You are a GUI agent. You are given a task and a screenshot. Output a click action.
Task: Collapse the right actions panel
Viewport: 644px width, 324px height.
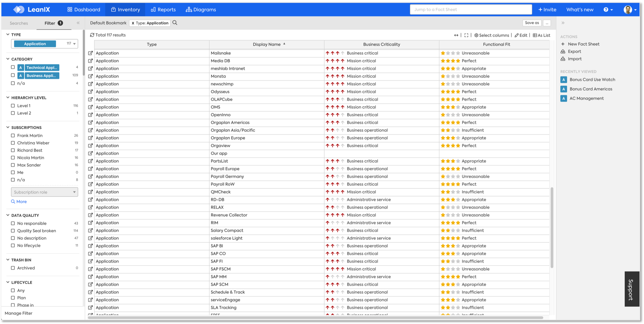(x=563, y=23)
